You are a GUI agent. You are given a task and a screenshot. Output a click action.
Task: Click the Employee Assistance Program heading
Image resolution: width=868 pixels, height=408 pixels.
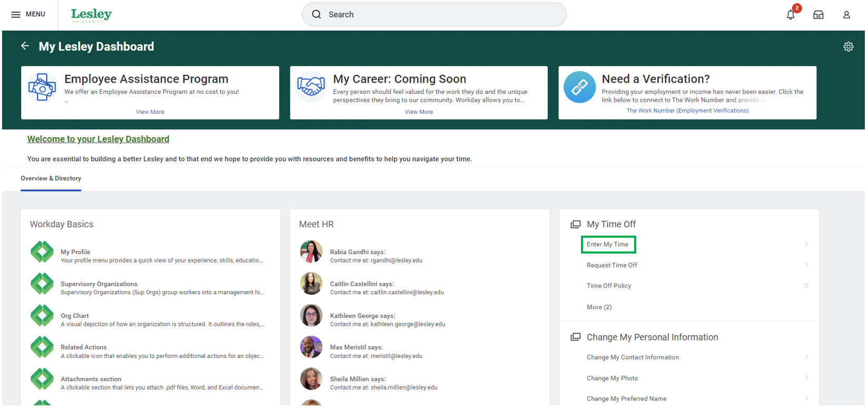click(x=146, y=79)
